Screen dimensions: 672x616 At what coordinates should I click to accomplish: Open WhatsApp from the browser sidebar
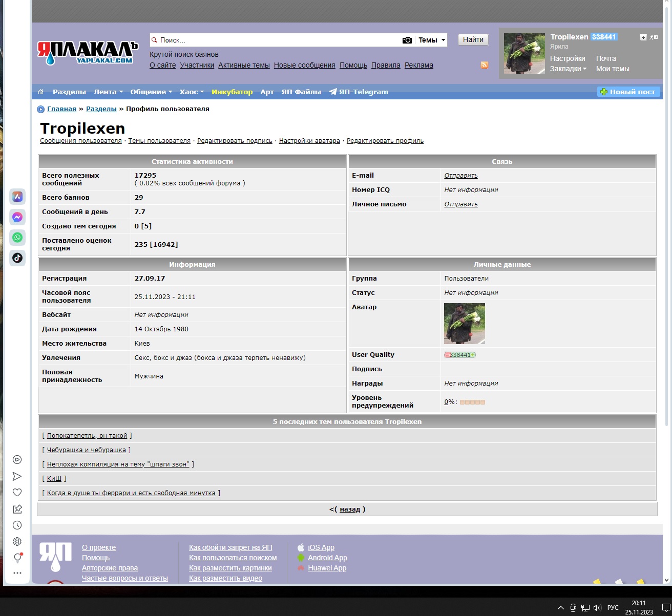tap(17, 238)
